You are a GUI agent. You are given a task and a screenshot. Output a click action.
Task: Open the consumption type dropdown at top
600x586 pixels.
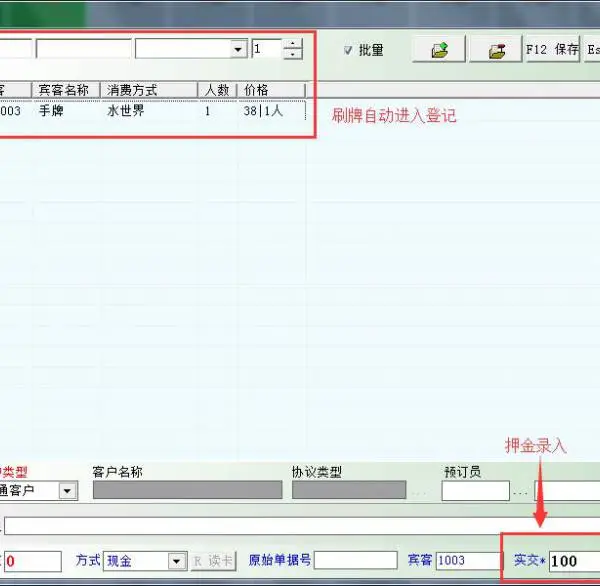click(x=238, y=49)
